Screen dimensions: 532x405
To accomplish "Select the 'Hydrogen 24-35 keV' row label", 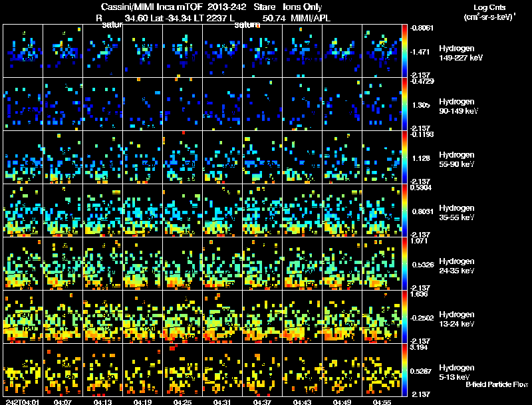I will (x=457, y=266).
